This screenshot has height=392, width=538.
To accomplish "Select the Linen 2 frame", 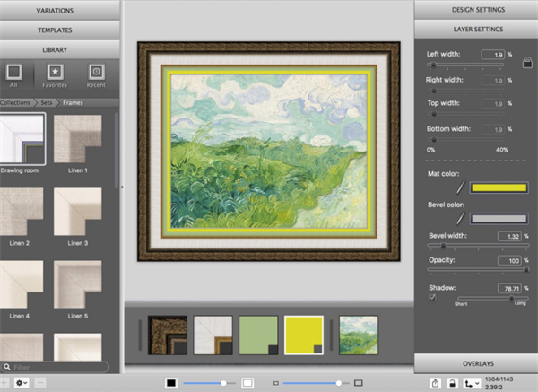I will click(22, 212).
